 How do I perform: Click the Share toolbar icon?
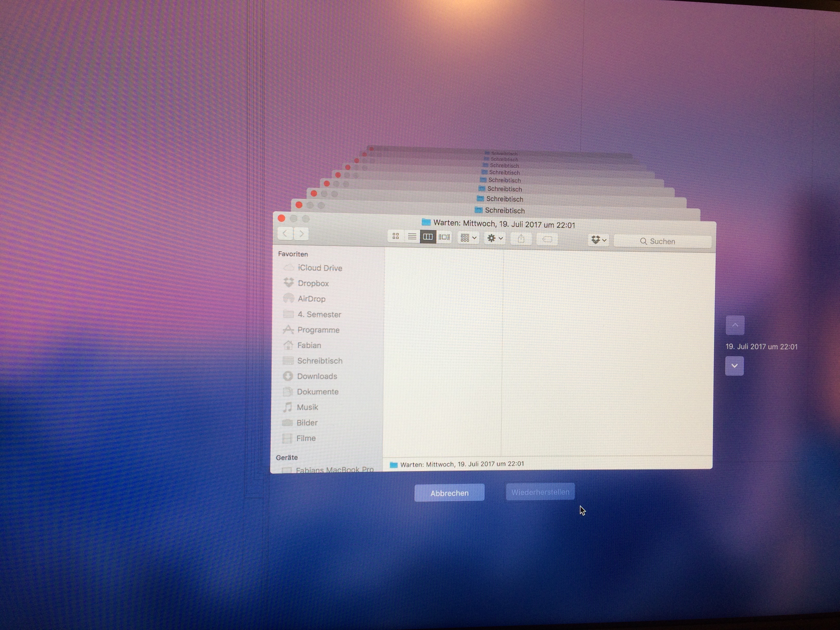521,239
